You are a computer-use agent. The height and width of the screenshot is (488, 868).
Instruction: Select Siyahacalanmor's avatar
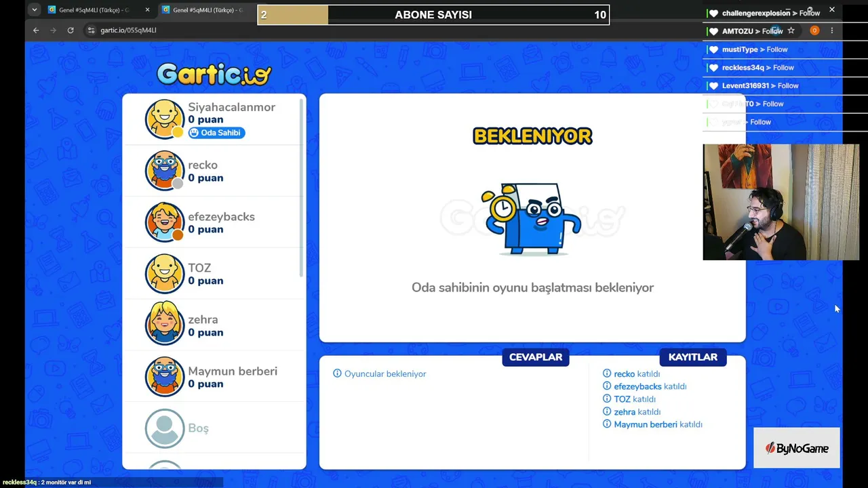165,119
